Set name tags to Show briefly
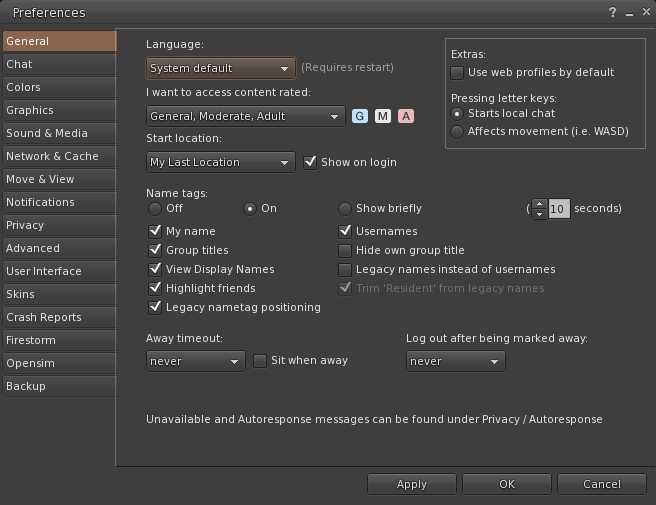 (x=345, y=209)
